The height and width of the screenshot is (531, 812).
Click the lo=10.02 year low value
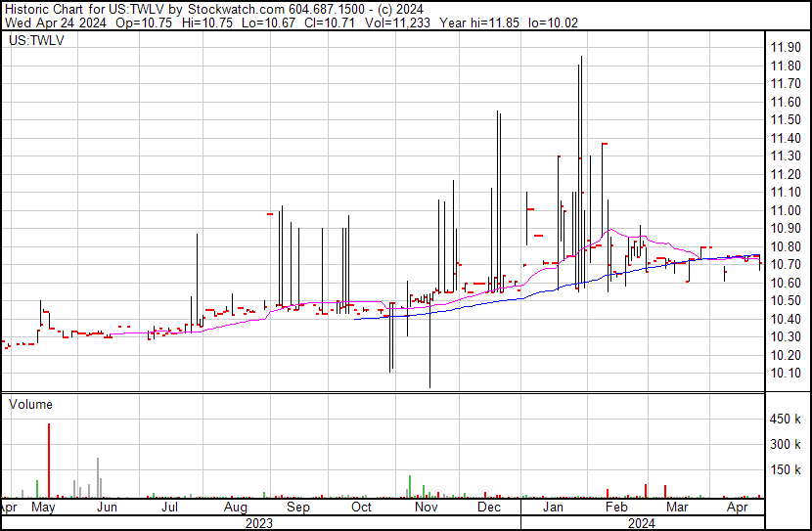coord(553,22)
